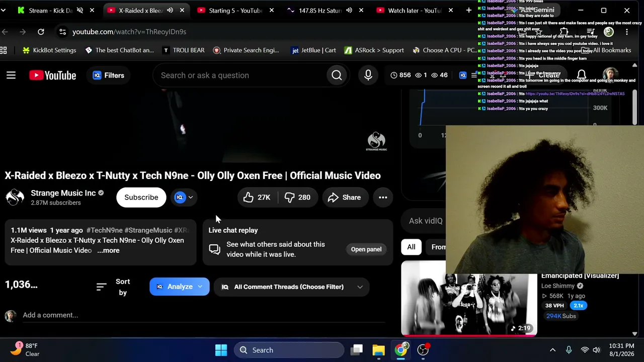The image size is (644, 362).
Task: Click the search magnifier button on YouTube
Action: coord(337,75)
